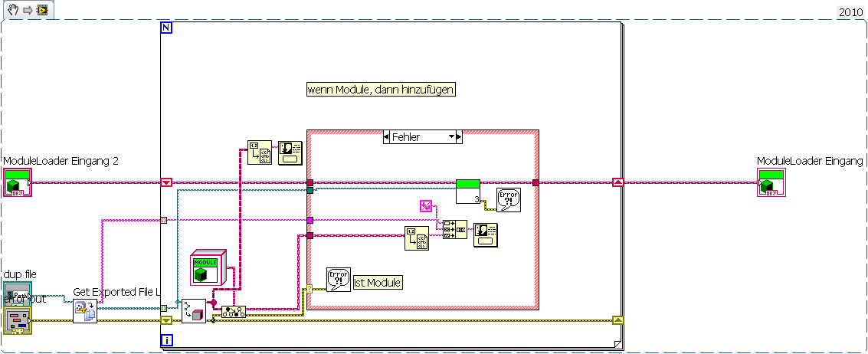Click the teal path input tunnel on case
This screenshot has width=868, height=354.
click(310, 190)
